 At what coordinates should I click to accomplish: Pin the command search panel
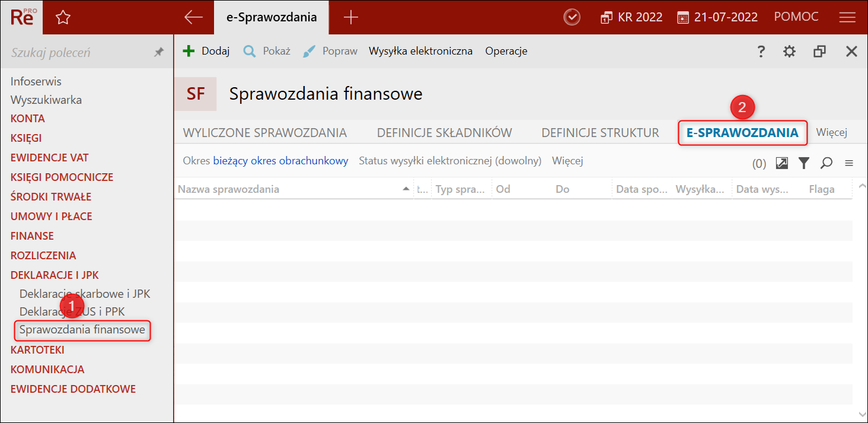coord(158,52)
